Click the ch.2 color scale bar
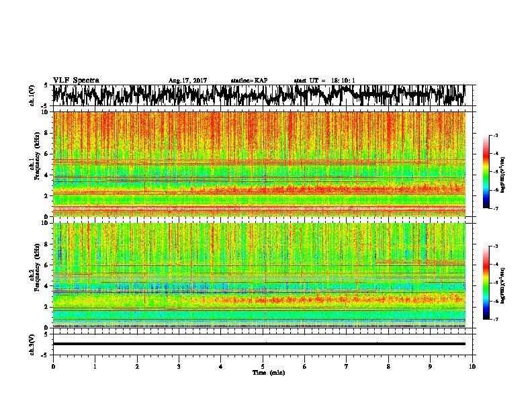 click(486, 283)
